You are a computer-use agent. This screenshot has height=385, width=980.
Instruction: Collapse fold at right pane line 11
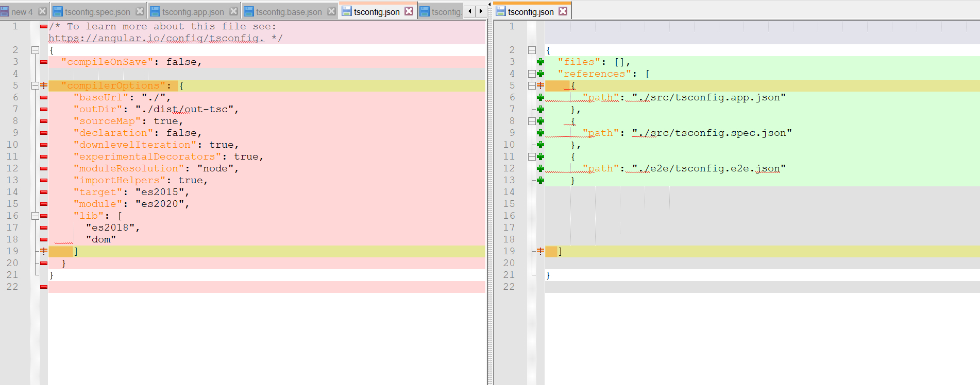pyautogui.click(x=532, y=156)
